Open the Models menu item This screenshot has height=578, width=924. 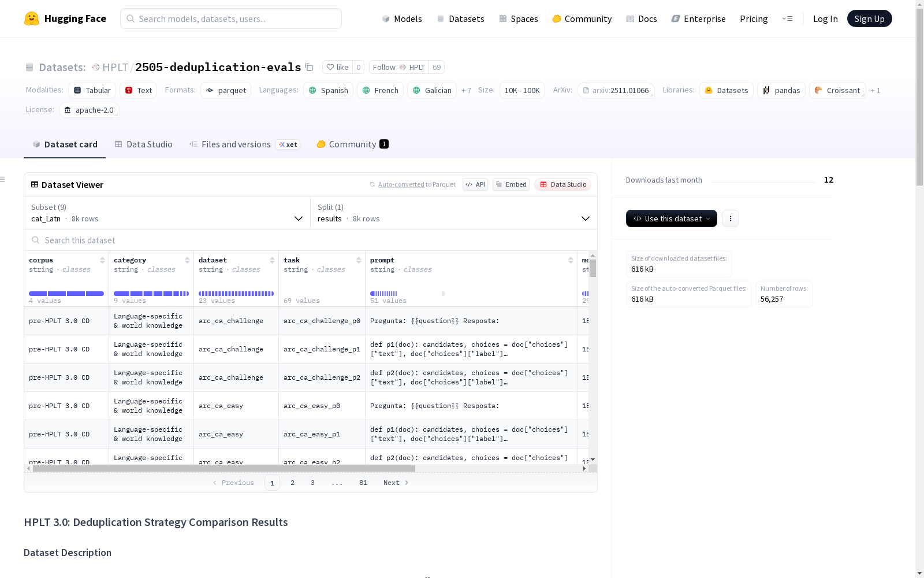coord(402,18)
